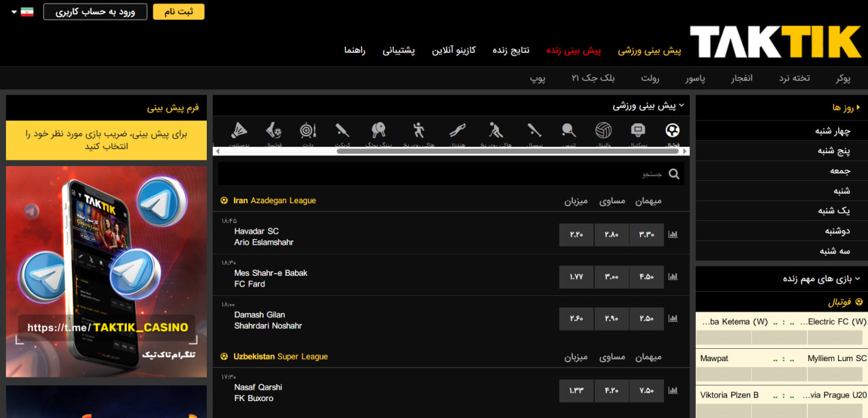Open statistics chart icon for Nasaf Qarshi match
Viewport: 868px width, 418px height.
click(x=673, y=391)
